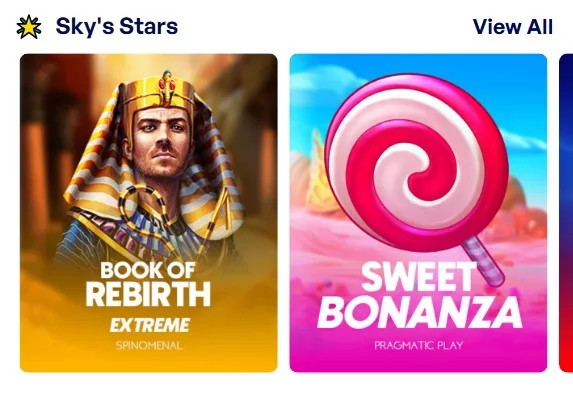Image resolution: width=573 pixels, height=408 pixels.
Task: Click the PRAGMATIC PLAY provider label
Action: click(419, 345)
